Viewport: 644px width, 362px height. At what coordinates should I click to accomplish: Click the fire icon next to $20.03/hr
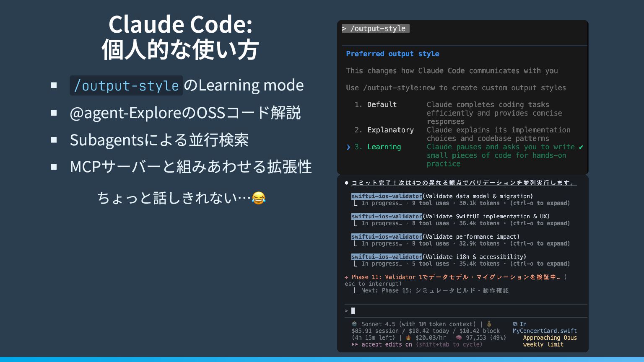(x=408, y=337)
